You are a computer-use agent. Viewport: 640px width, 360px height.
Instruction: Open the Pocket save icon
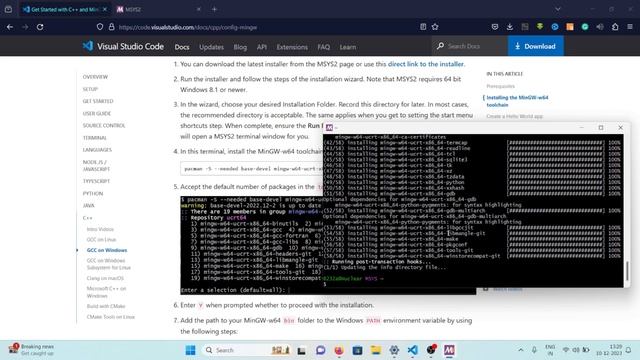coord(495,27)
